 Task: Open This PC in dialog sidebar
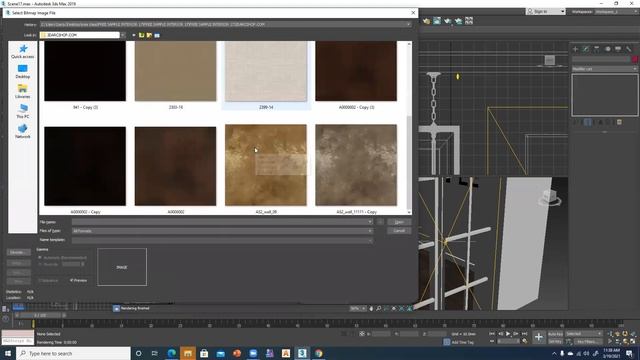(x=22, y=111)
